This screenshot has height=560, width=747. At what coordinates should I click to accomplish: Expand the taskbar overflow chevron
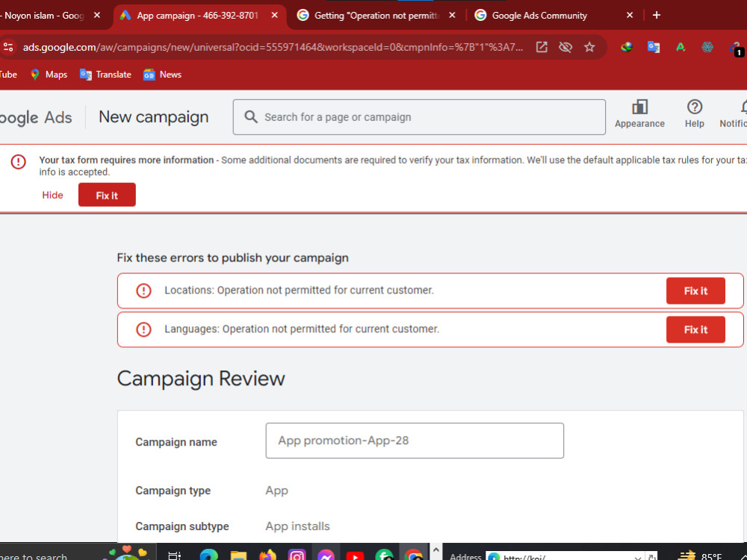point(436,551)
